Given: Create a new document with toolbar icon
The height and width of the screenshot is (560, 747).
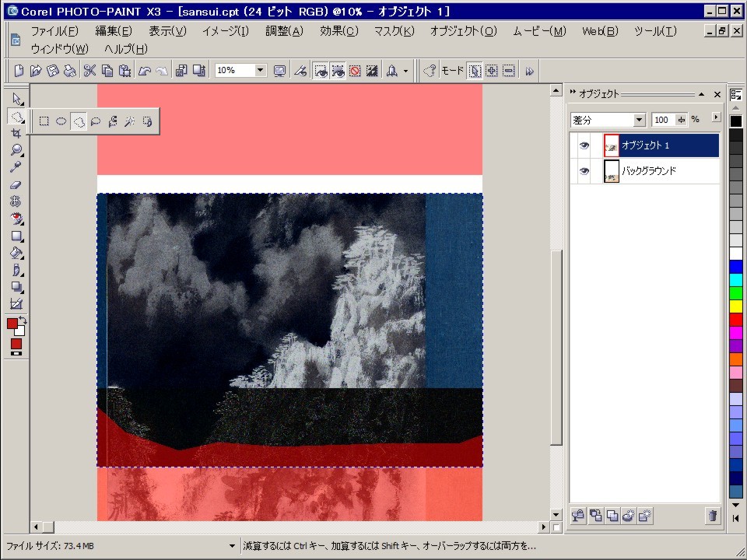Looking at the screenshot, I should (19, 71).
